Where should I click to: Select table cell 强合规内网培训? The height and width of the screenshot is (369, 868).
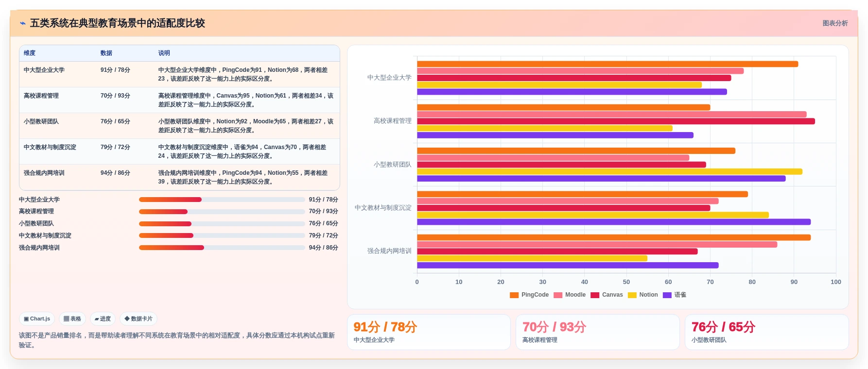pyautogui.click(x=44, y=173)
